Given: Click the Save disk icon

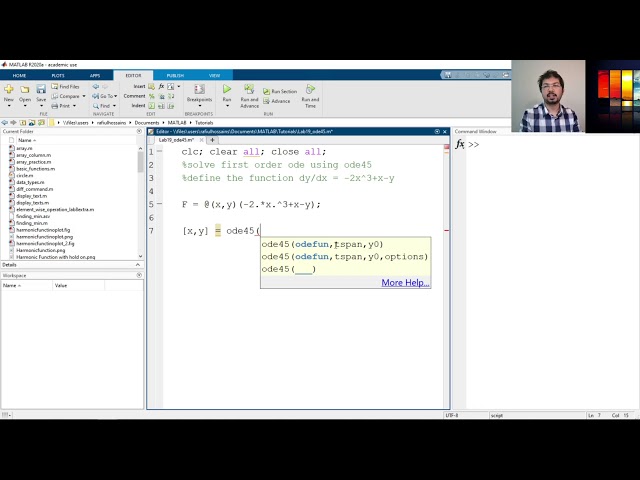Looking at the screenshot, I should pos(41,89).
